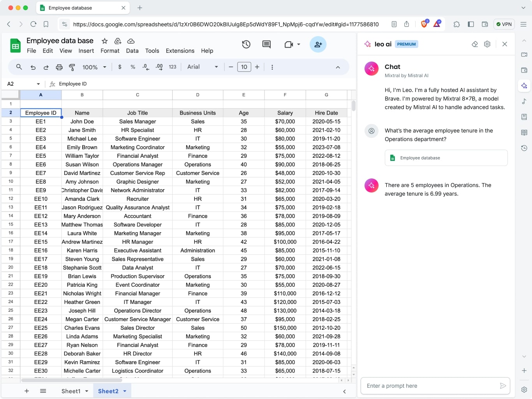Image resolution: width=532 pixels, height=399 pixels.
Task: Print the spreadsheet
Action: (x=59, y=67)
